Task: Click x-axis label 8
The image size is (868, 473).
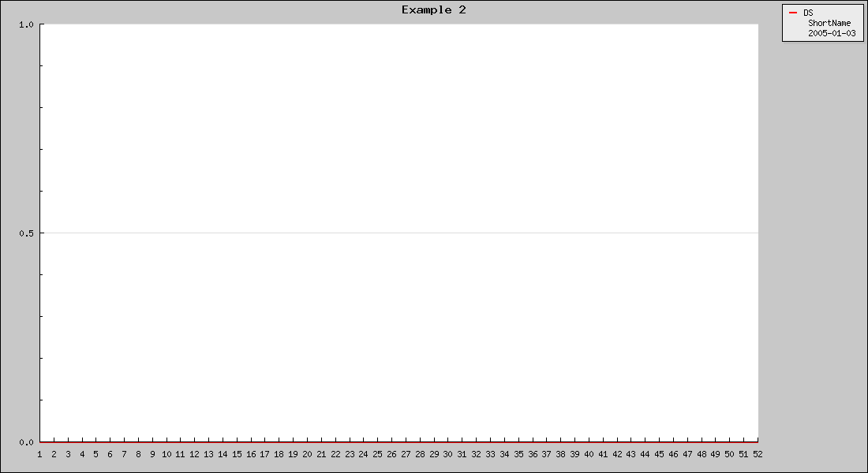Action: [x=138, y=454]
